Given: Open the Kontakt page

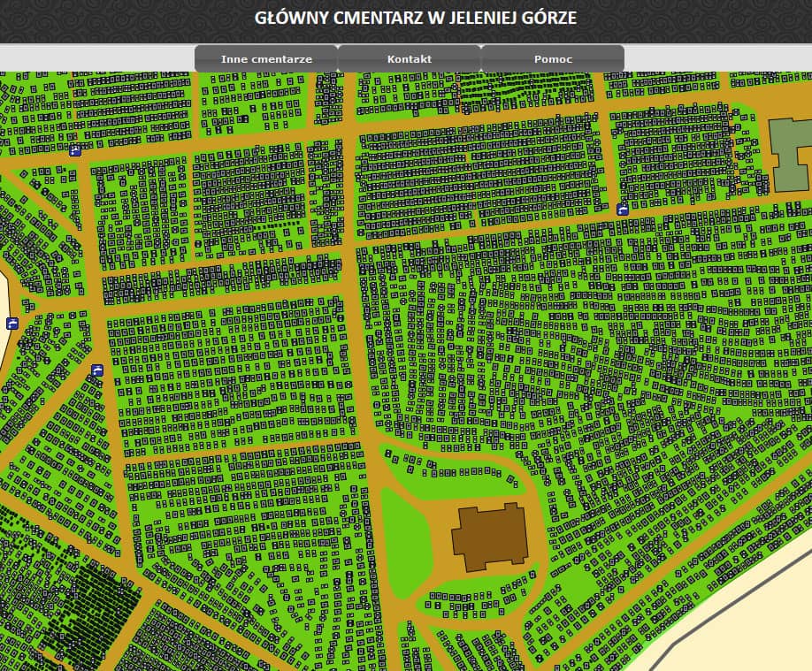Looking at the screenshot, I should tap(410, 59).
